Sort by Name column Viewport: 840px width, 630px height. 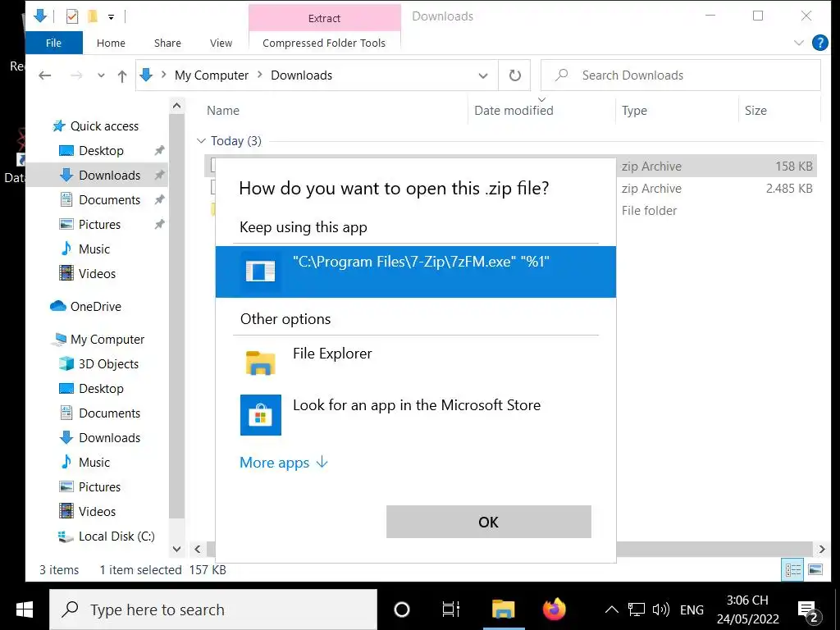pos(223,111)
